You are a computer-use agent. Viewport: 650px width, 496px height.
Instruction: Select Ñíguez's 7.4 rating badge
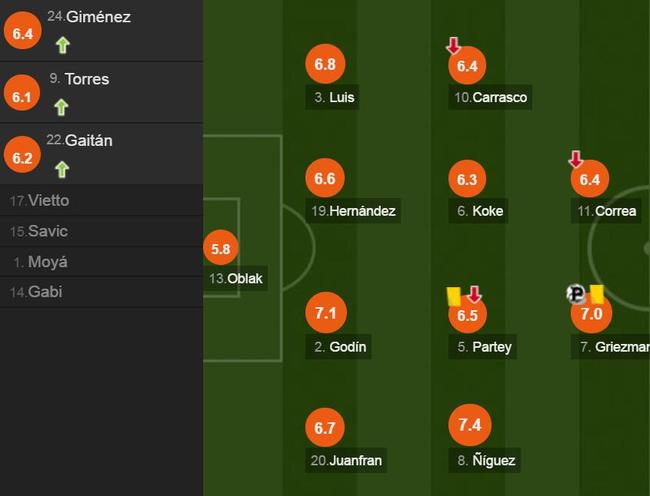(470, 425)
